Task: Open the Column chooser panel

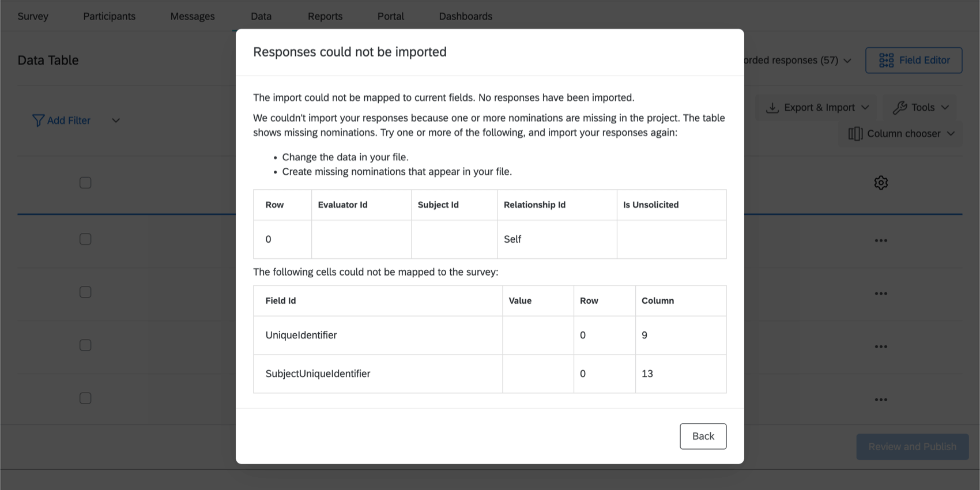Action: click(900, 133)
